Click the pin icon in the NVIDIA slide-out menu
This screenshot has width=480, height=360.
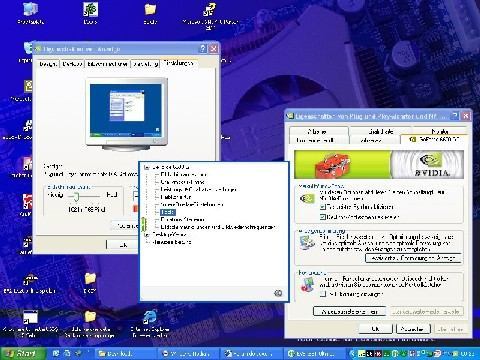point(278,293)
